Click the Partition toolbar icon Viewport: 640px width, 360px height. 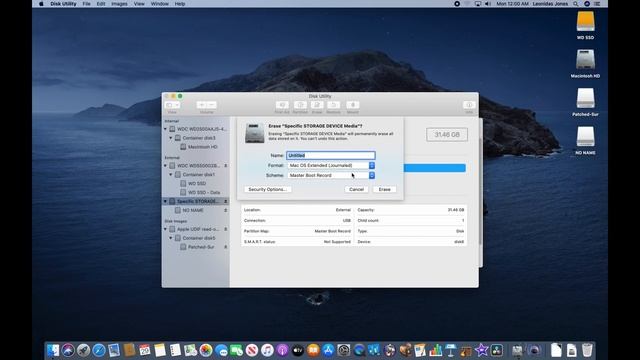click(x=300, y=105)
